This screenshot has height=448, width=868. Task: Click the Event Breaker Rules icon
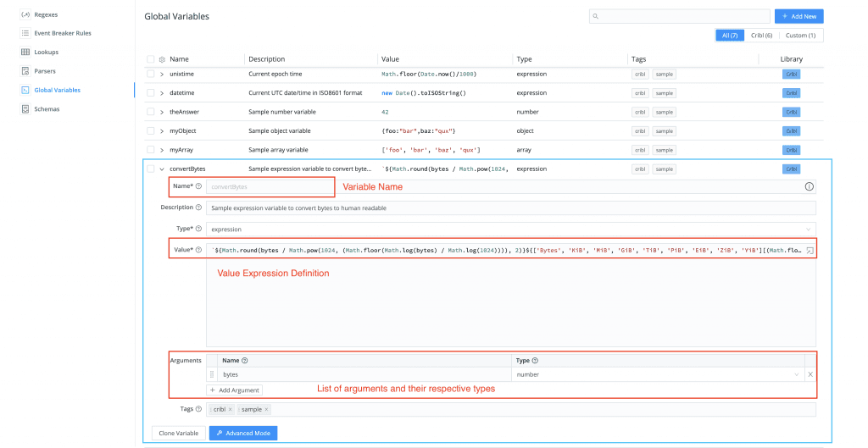click(x=25, y=33)
